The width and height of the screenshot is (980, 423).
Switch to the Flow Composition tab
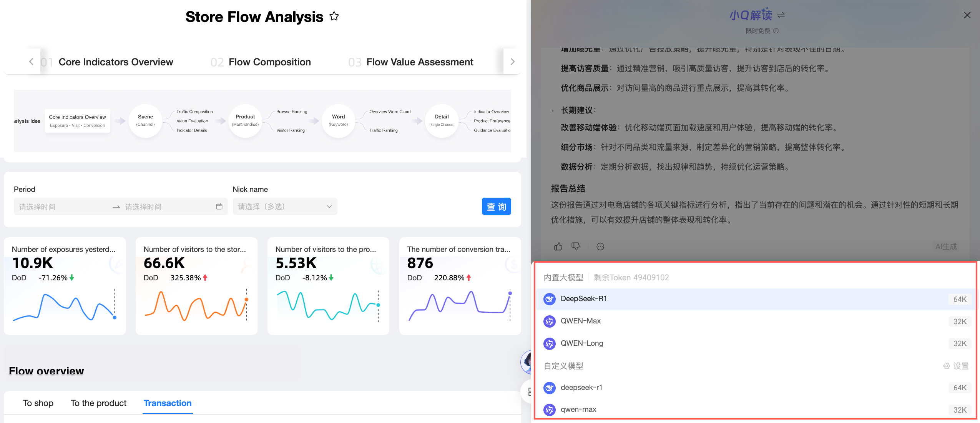coord(269,62)
